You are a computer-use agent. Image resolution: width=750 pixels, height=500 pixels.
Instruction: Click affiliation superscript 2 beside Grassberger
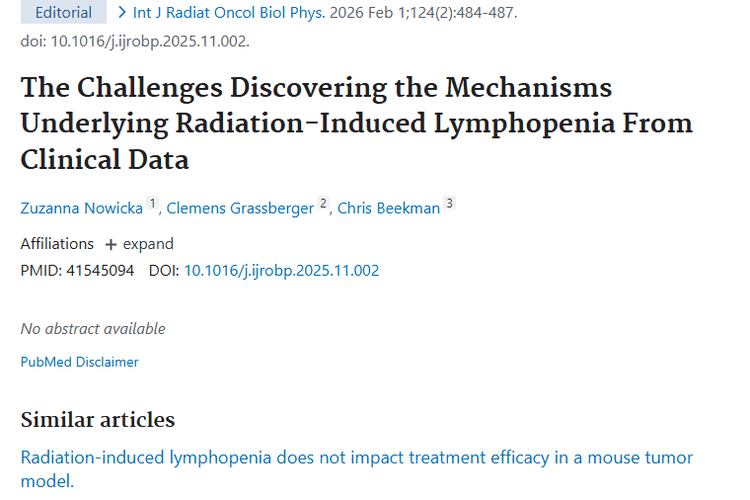323,204
